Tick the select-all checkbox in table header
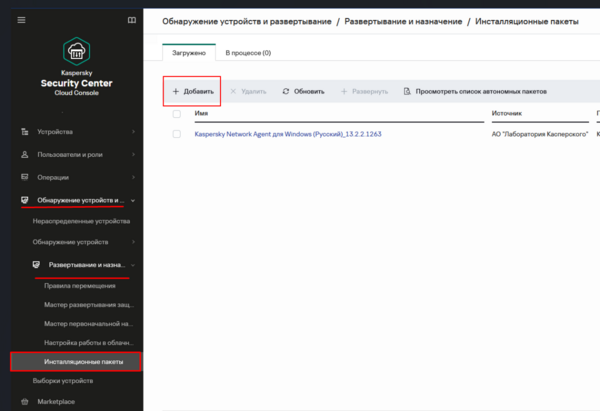 coord(176,114)
